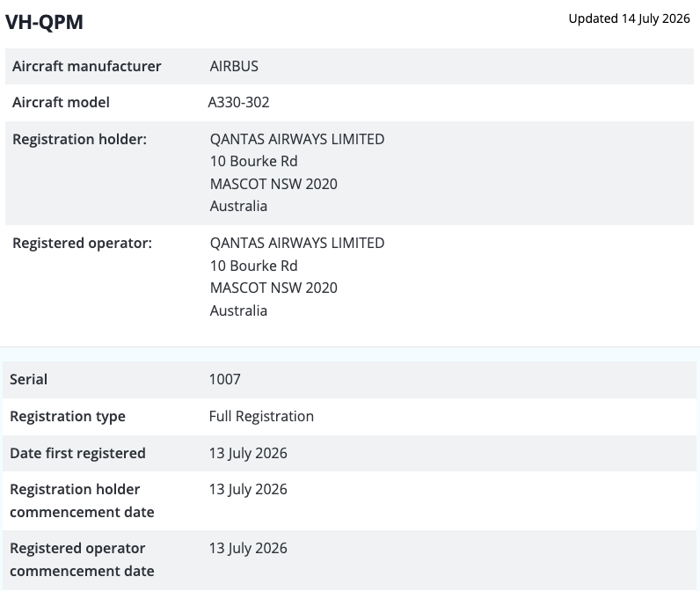Click the Aircraft model label
This screenshot has width=700, height=591.
[x=61, y=102]
